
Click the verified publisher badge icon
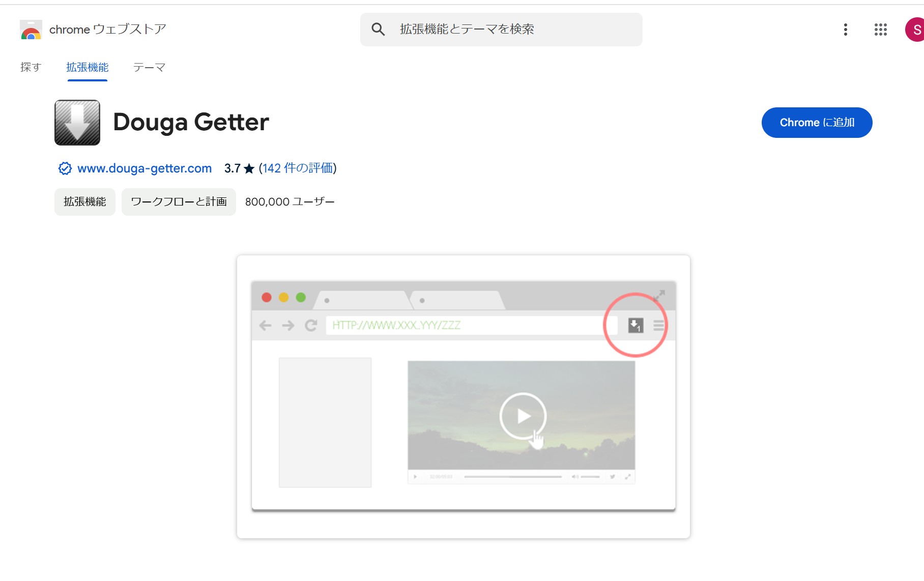65,168
